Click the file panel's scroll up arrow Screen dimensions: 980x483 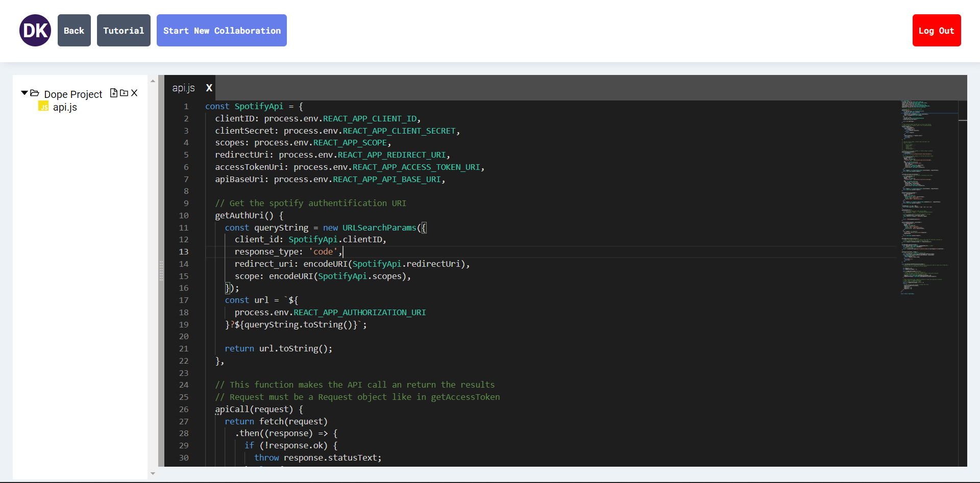click(153, 81)
